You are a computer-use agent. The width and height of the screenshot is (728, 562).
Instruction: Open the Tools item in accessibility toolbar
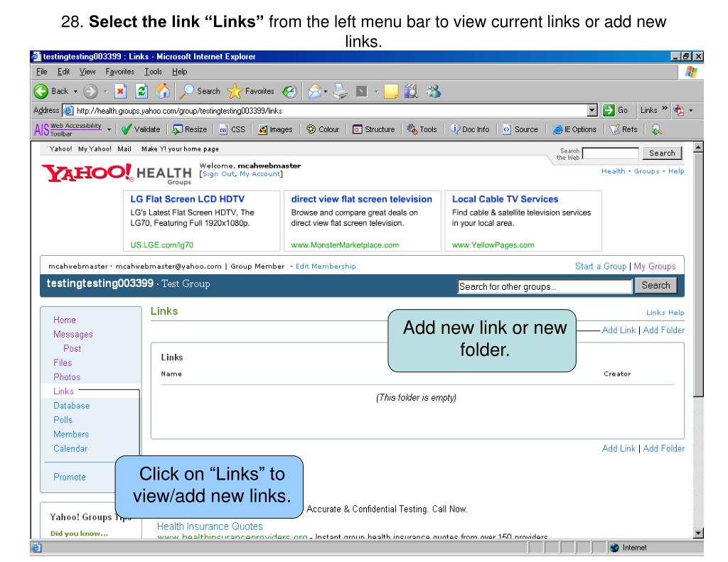[x=422, y=129]
